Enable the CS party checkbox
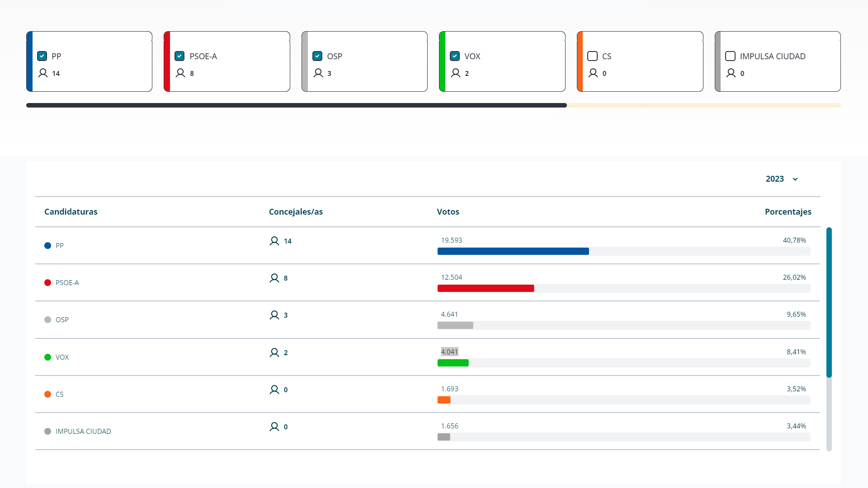Viewport: 868px width, 488px height. point(592,56)
